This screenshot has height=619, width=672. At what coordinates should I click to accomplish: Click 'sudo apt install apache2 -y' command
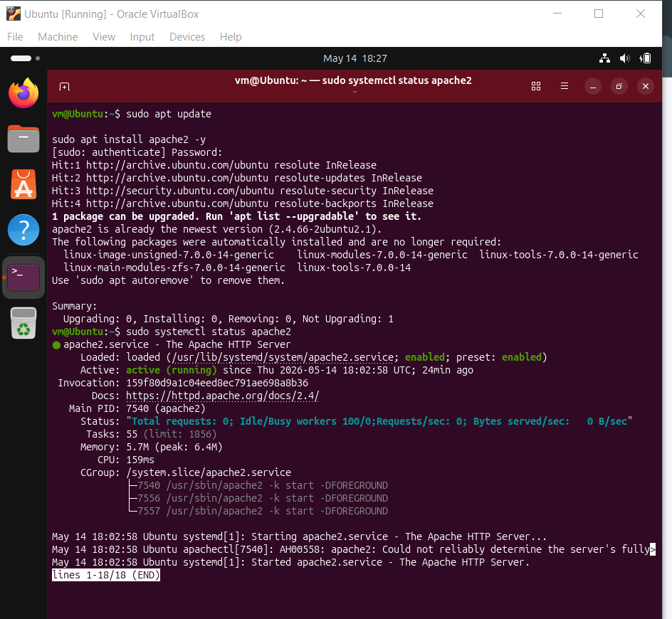[x=129, y=139]
